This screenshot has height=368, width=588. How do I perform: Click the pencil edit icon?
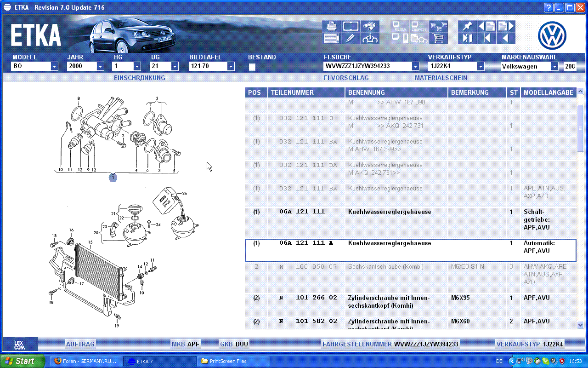[x=350, y=39]
